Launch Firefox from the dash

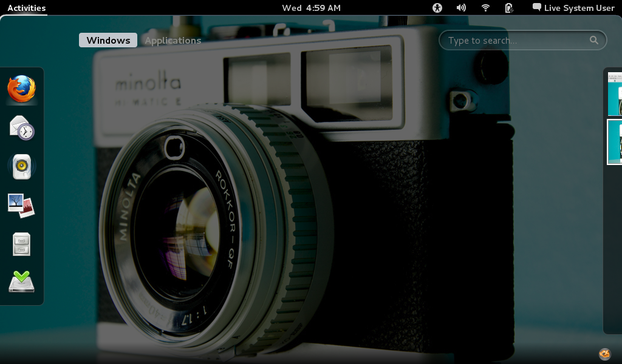(x=21, y=89)
